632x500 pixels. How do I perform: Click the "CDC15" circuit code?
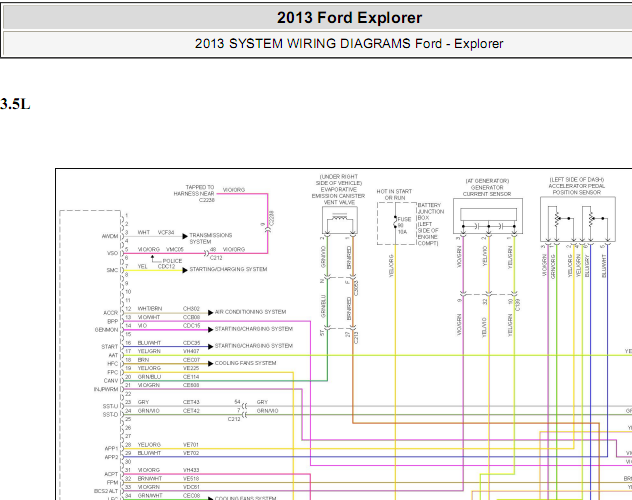(x=191, y=326)
